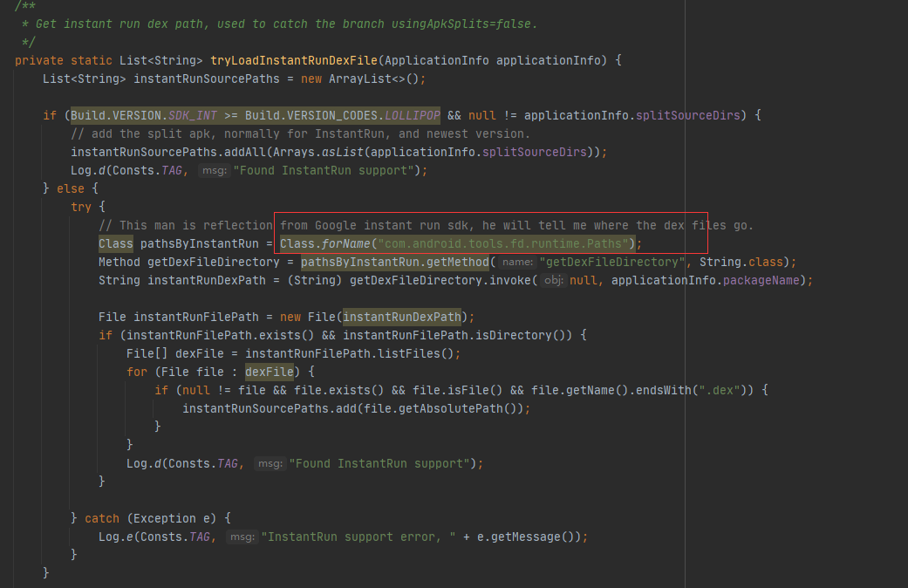Screen dimensions: 908x588
Task: Click the "InstantRun support error, " string
Action: (x=358, y=537)
